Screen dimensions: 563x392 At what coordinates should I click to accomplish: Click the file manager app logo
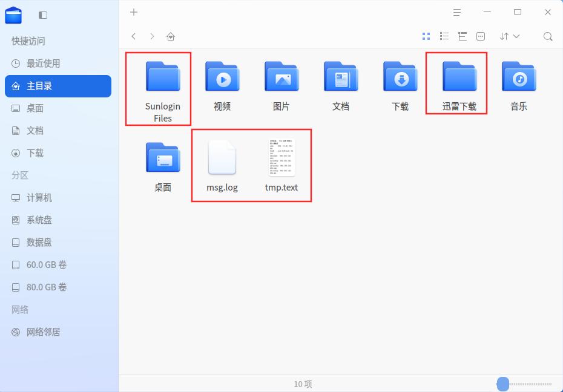tap(13, 15)
